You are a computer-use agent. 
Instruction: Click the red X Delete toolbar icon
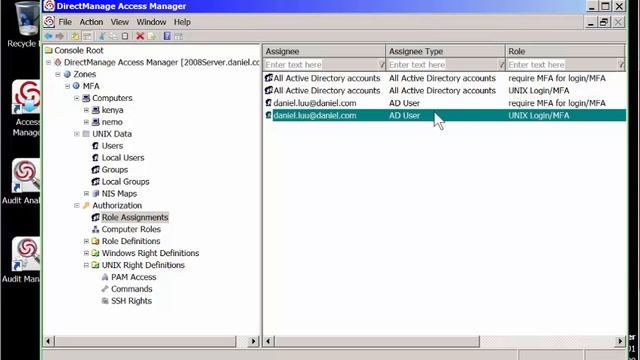click(x=140, y=36)
